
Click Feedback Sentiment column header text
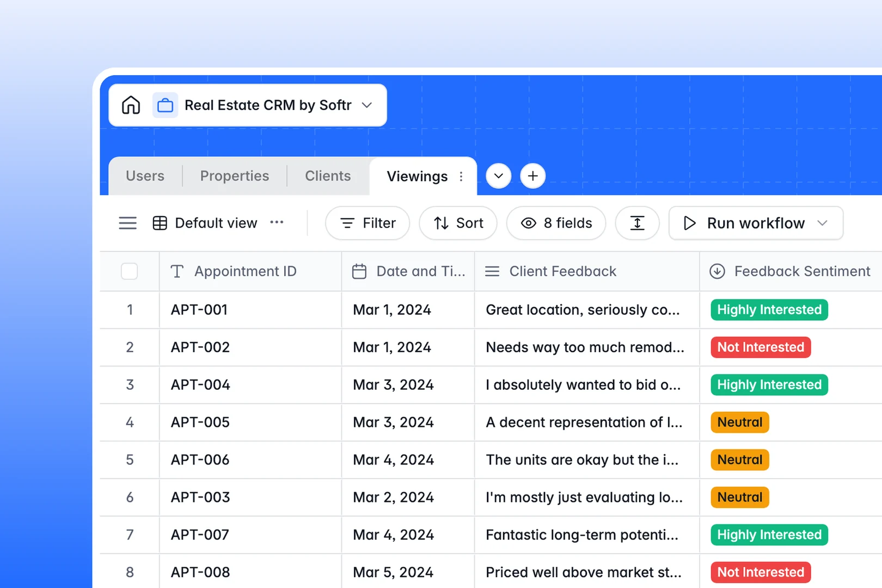tap(802, 271)
